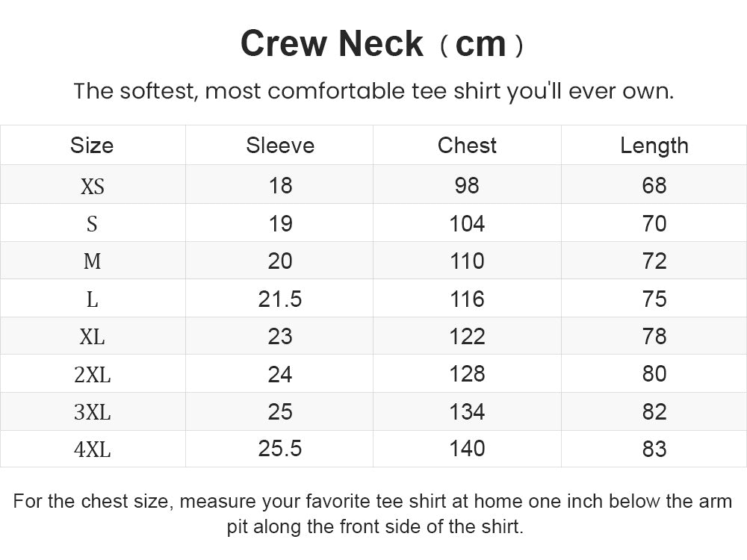
Task: Click the chest value 140
Action: pyautogui.click(x=467, y=449)
